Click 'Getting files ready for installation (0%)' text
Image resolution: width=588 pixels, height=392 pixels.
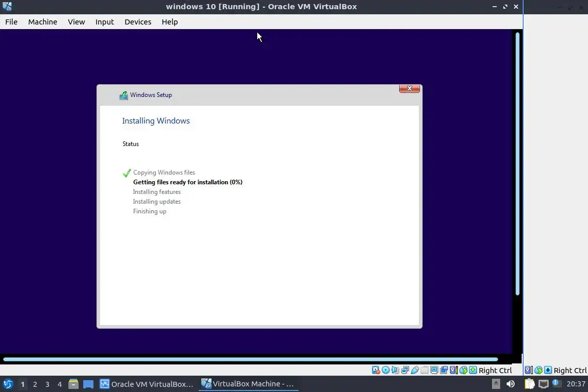point(187,182)
